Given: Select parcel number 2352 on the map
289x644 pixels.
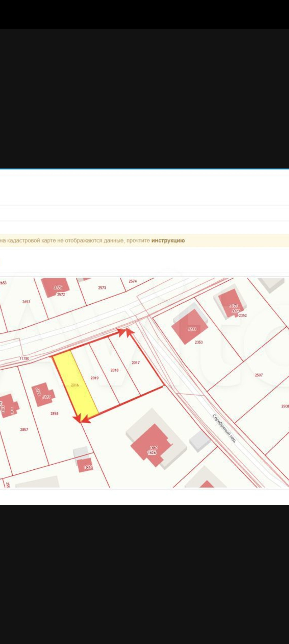Looking at the screenshot, I should 243,315.
